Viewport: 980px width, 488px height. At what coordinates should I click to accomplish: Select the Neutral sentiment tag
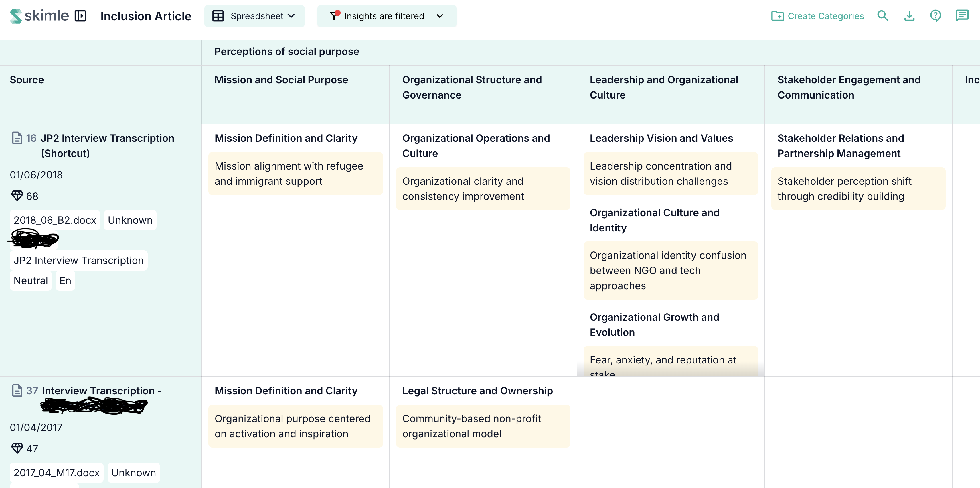[30, 281]
